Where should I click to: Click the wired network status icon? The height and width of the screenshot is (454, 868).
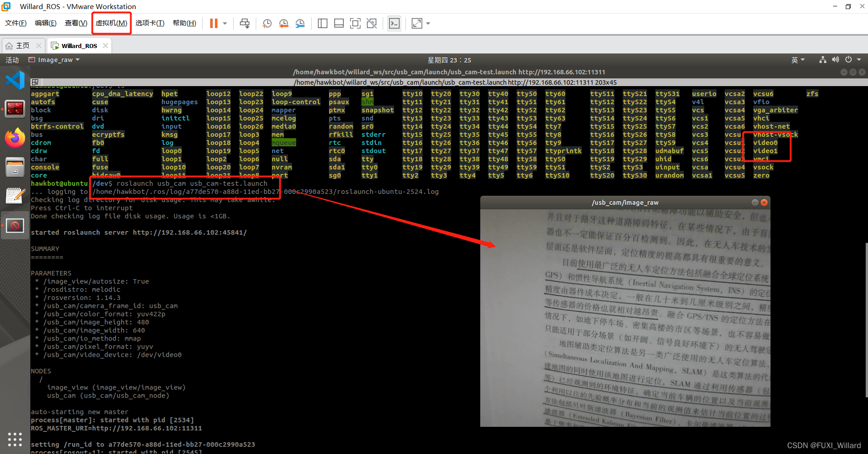click(823, 60)
